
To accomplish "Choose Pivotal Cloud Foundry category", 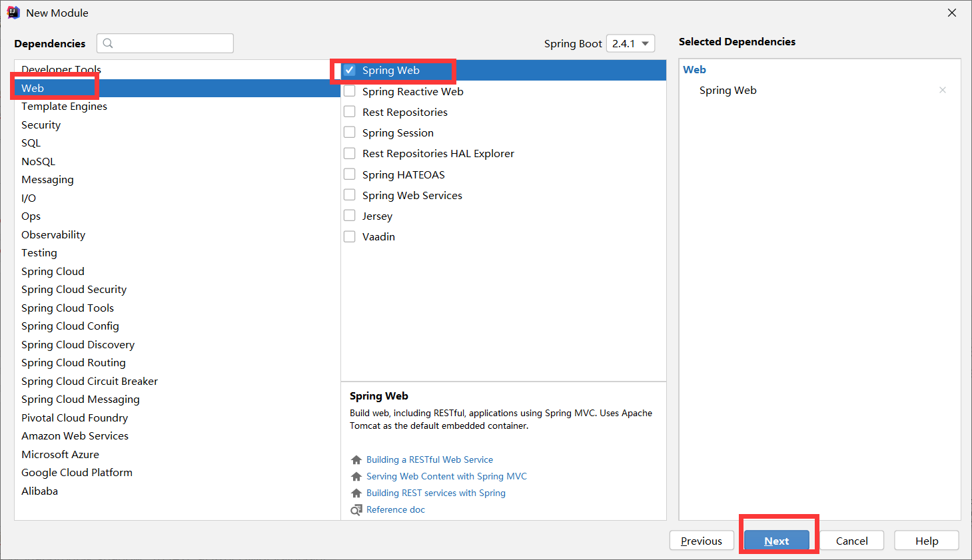I will (x=177, y=418).
